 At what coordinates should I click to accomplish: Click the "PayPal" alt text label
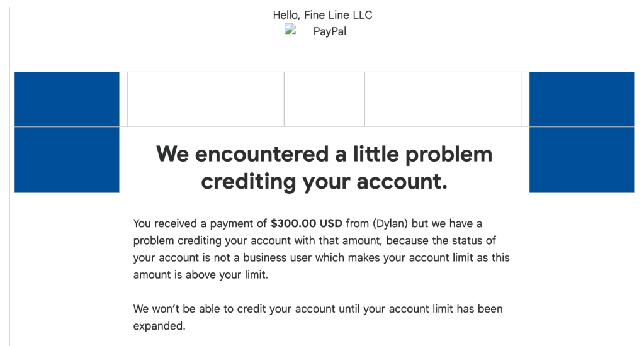[x=330, y=31]
